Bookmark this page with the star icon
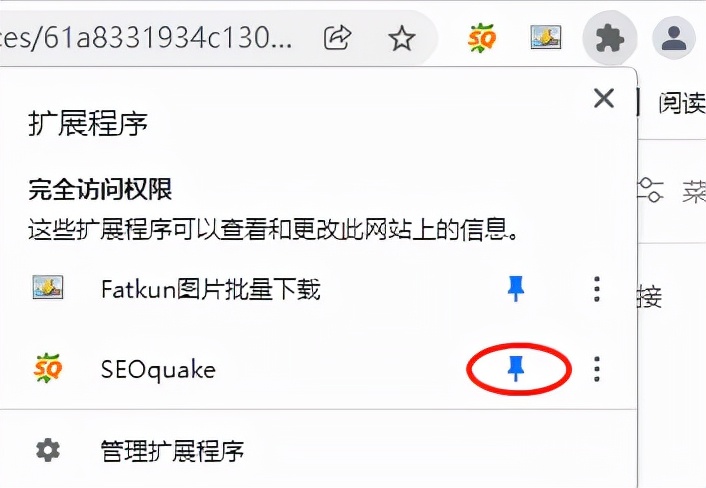 click(x=401, y=38)
